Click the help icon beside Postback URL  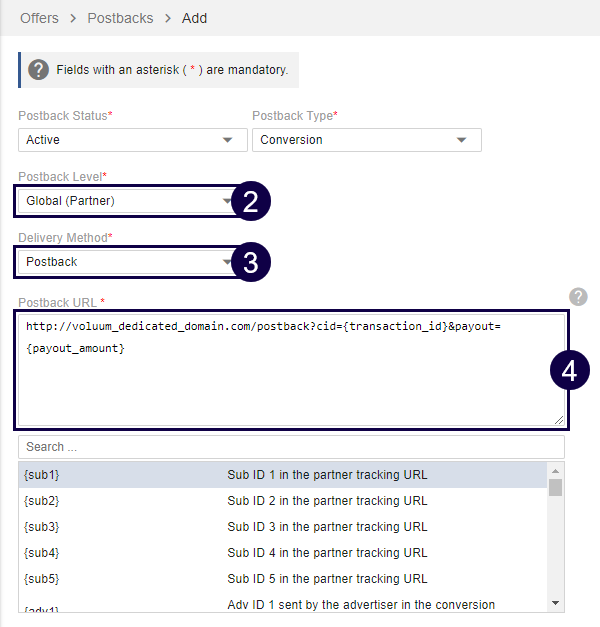point(578,297)
